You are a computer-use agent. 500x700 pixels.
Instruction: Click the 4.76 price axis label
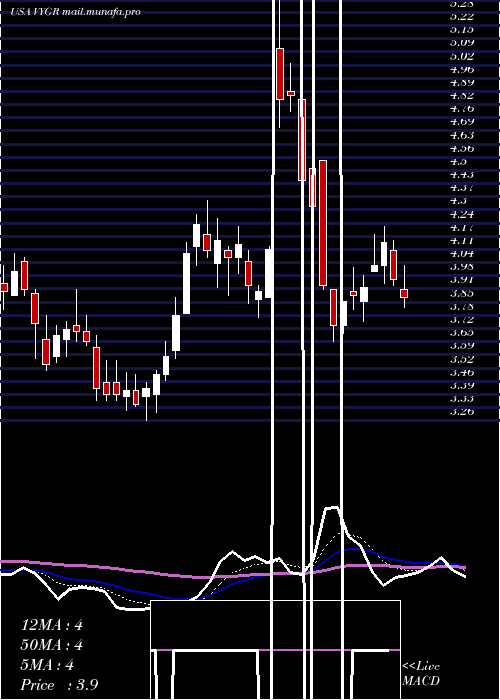coord(462,109)
